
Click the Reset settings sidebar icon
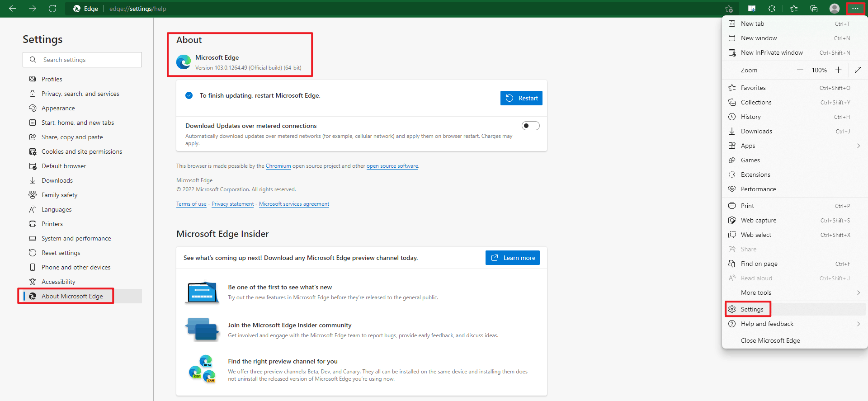click(33, 253)
